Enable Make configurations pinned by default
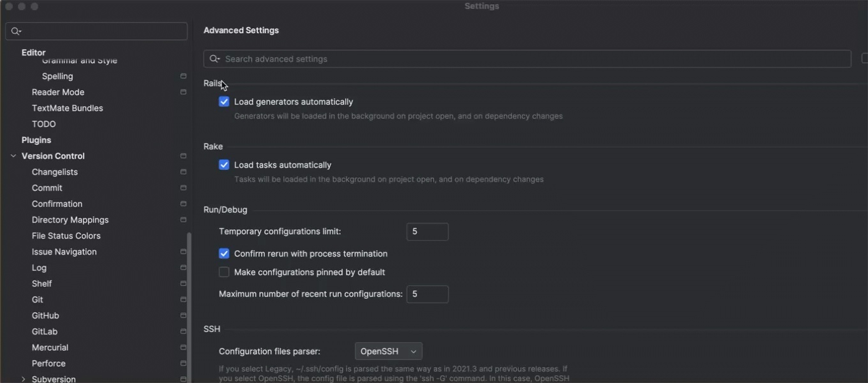868x383 pixels. coord(224,272)
